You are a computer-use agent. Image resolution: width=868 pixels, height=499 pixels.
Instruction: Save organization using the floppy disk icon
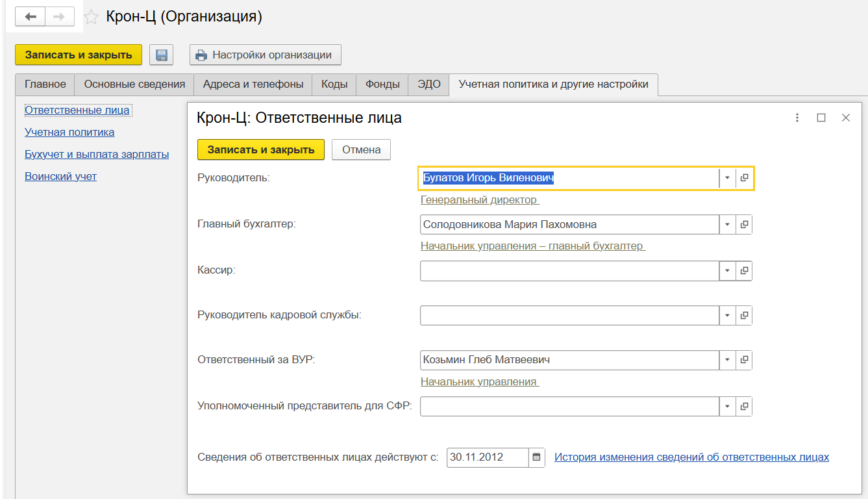[161, 55]
